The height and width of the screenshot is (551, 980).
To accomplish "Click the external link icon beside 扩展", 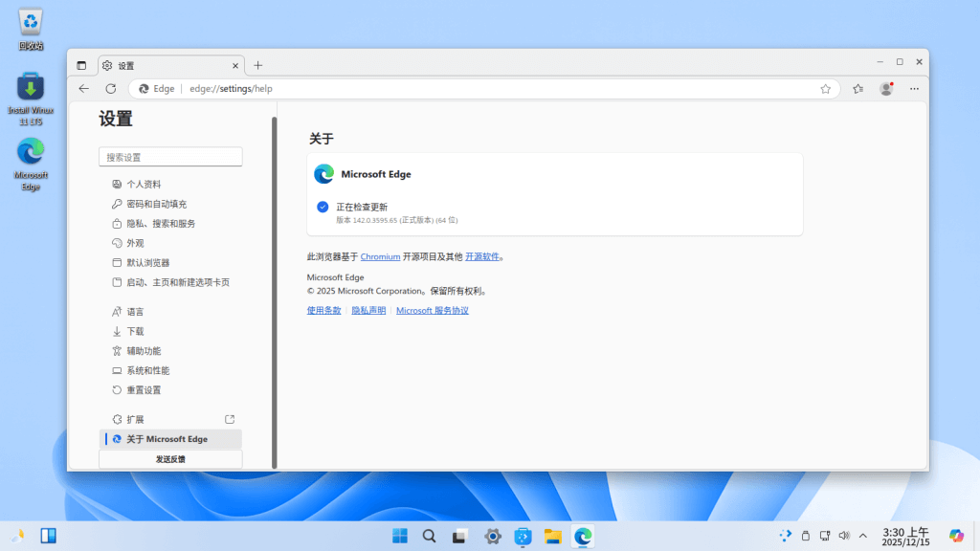I will pos(230,419).
